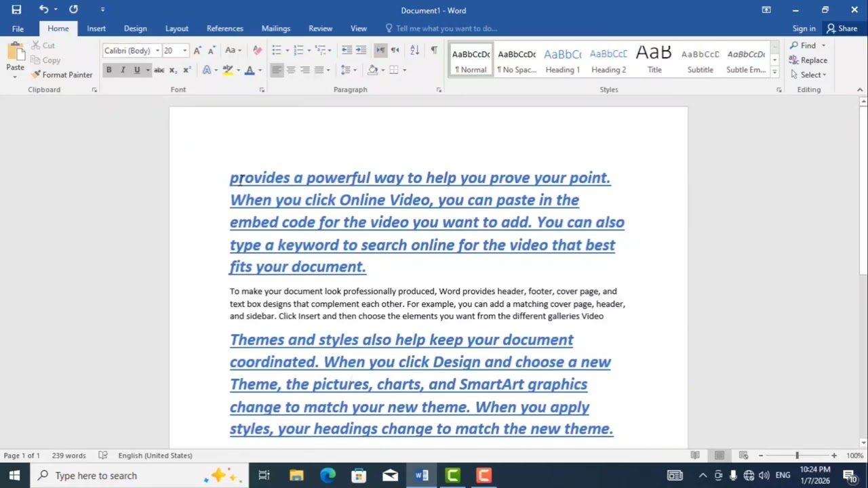Image resolution: width=868 pixels, height=488 pixels.
Task: Zoom out with the minus button
Action: 761,455
